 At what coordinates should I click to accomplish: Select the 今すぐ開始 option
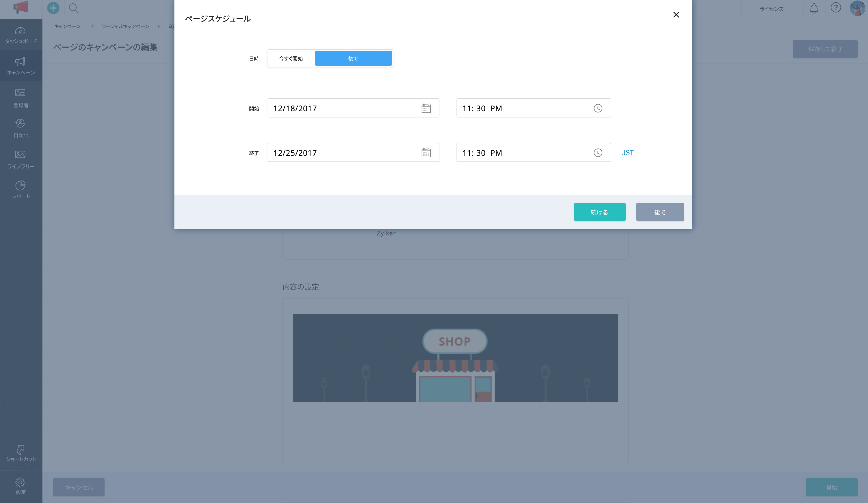tap(291, 58)
